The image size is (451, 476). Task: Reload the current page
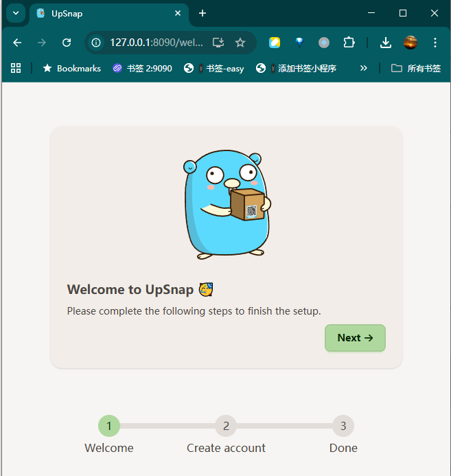pyautogui.click(x=67, y=43)
